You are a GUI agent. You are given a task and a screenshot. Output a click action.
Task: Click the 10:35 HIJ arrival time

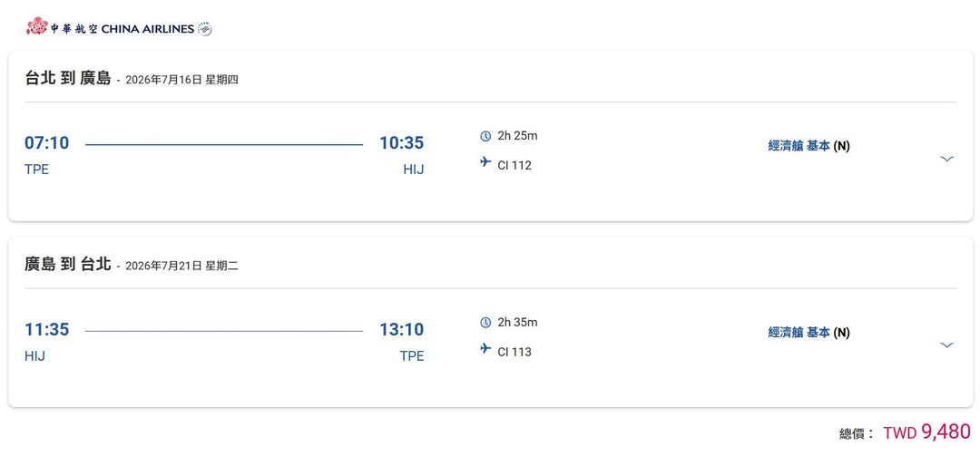401,143
